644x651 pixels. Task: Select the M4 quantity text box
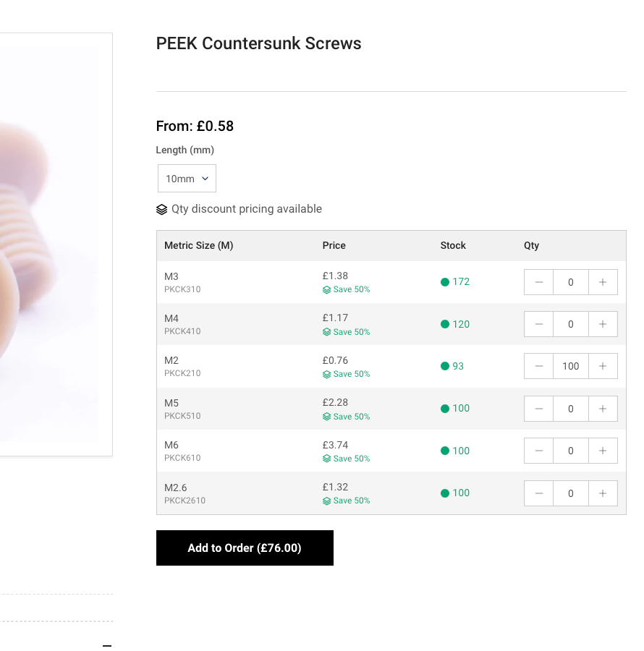[x=571, y=324]
